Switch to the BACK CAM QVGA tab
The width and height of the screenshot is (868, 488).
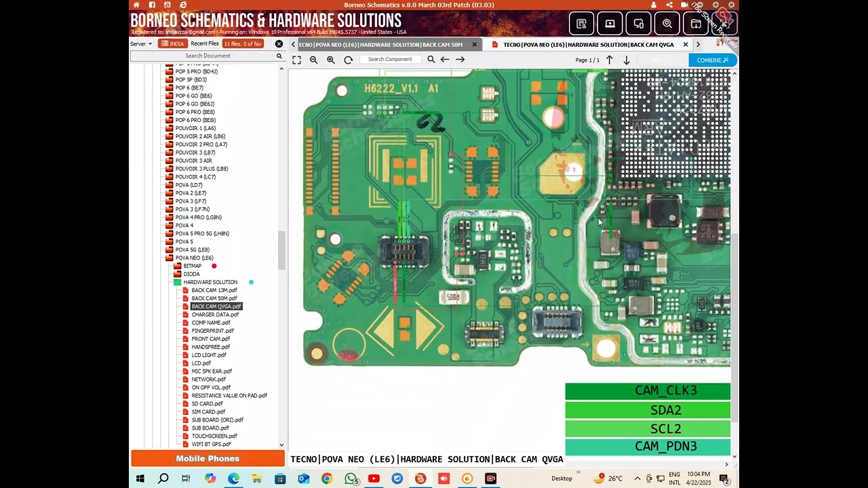tap(588, 45)
